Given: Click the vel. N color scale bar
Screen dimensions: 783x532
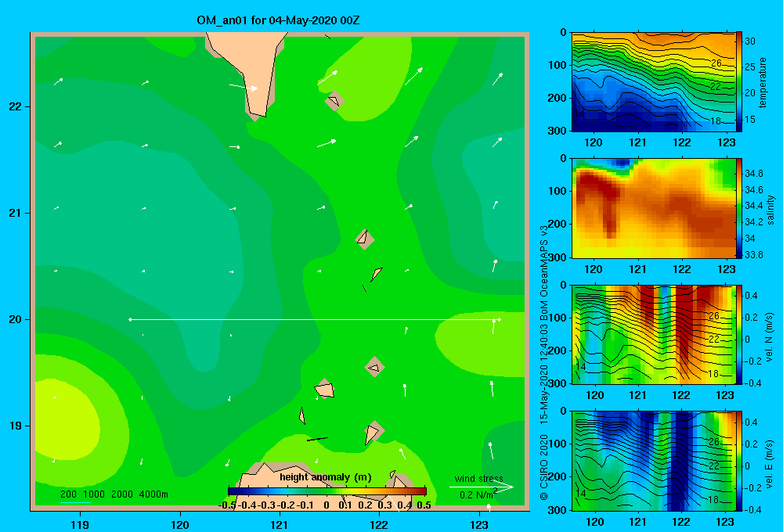Looking at the screenshot, I should [739, 335].
